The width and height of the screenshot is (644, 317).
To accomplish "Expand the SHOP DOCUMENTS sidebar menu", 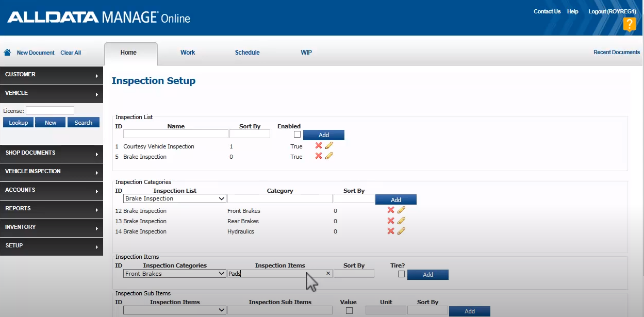I will point(52,154).
